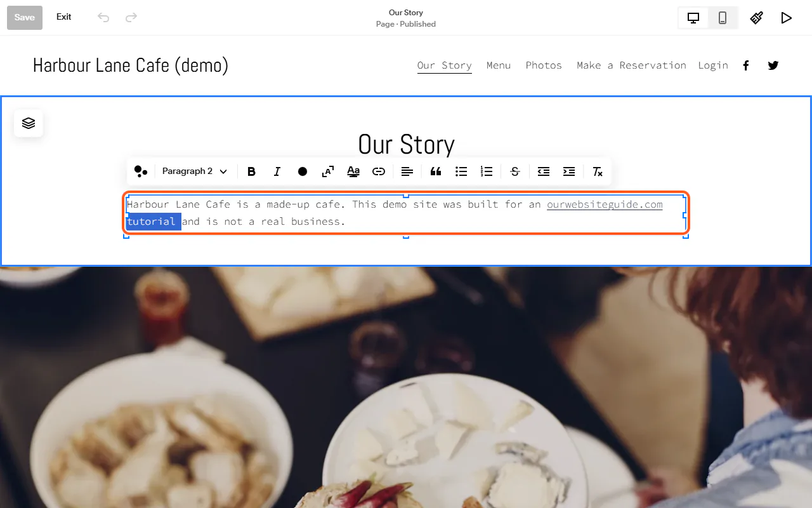Switch to mobile view
Viewport: 812px width, 508px height.
[723, 18]
